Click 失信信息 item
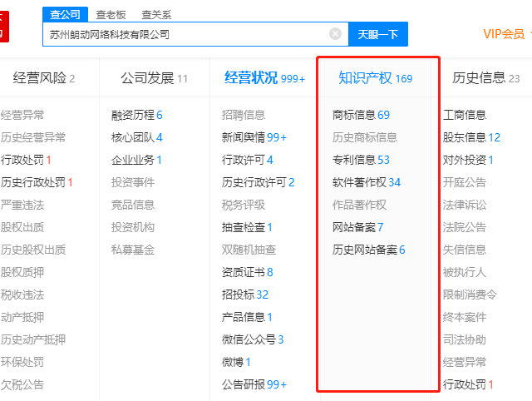 coord(465,250)
